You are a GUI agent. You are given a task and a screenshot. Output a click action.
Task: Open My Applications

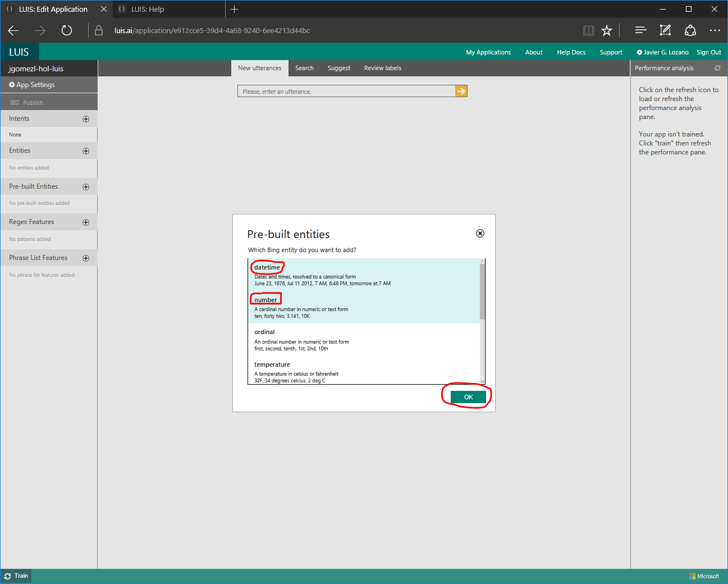pyautogui.click(x=488, y=52)
